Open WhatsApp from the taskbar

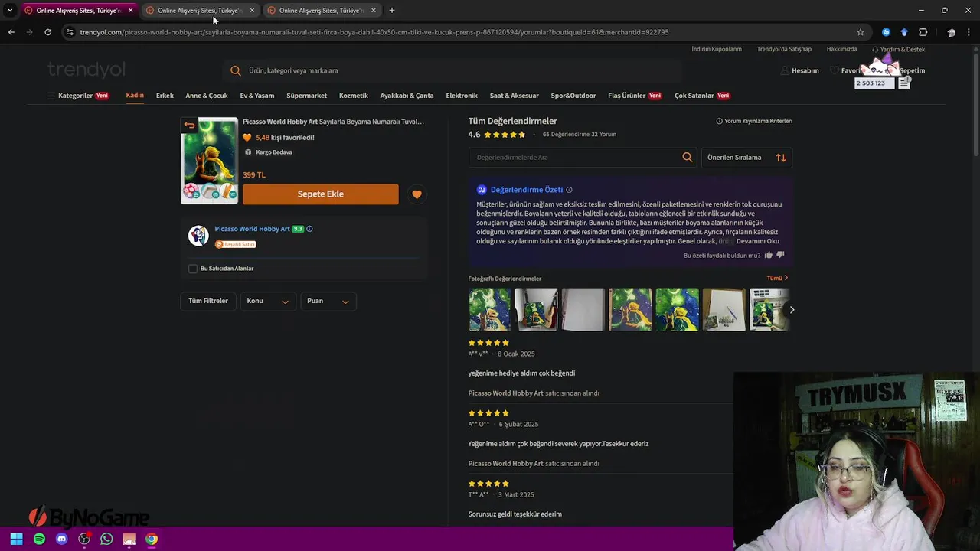(106, 539)
